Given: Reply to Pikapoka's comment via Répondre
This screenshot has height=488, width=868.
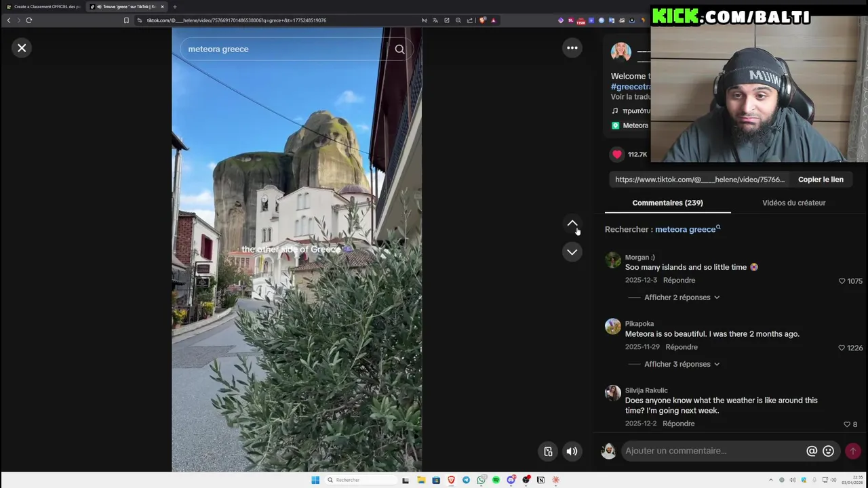Looking at the screenshot, I should [682, 347].
